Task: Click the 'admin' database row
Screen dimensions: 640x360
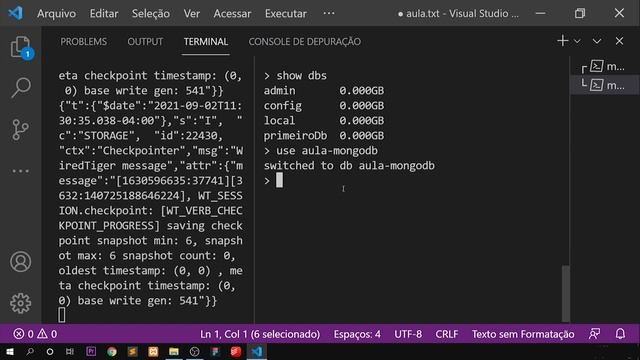Action: [x=324, y=91]
